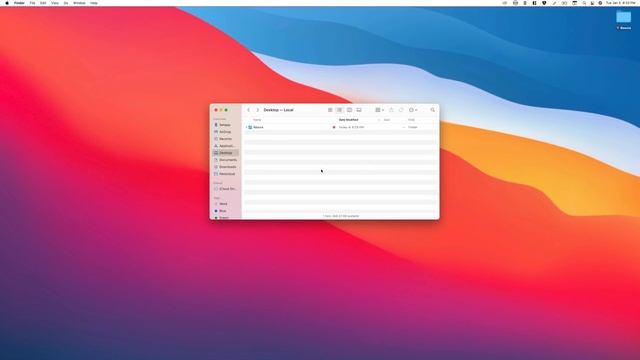Go forward in Finder window history
Viewport: 640px width, 360px height.
coord(258,110)
